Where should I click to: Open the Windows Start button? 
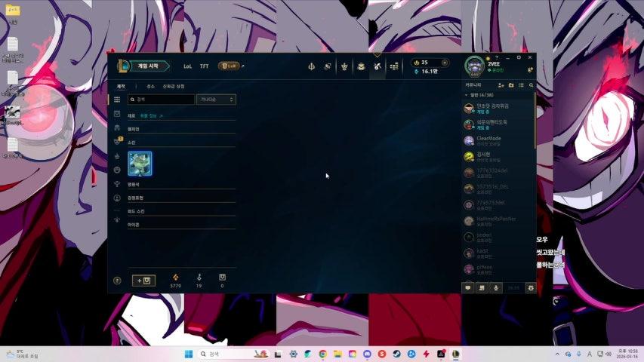[189, 354]
